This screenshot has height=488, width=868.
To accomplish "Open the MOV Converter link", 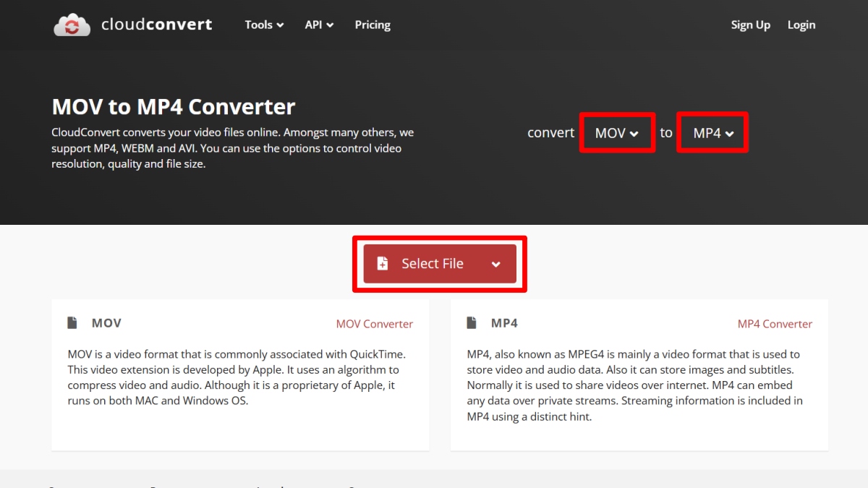I will [375, 324].
